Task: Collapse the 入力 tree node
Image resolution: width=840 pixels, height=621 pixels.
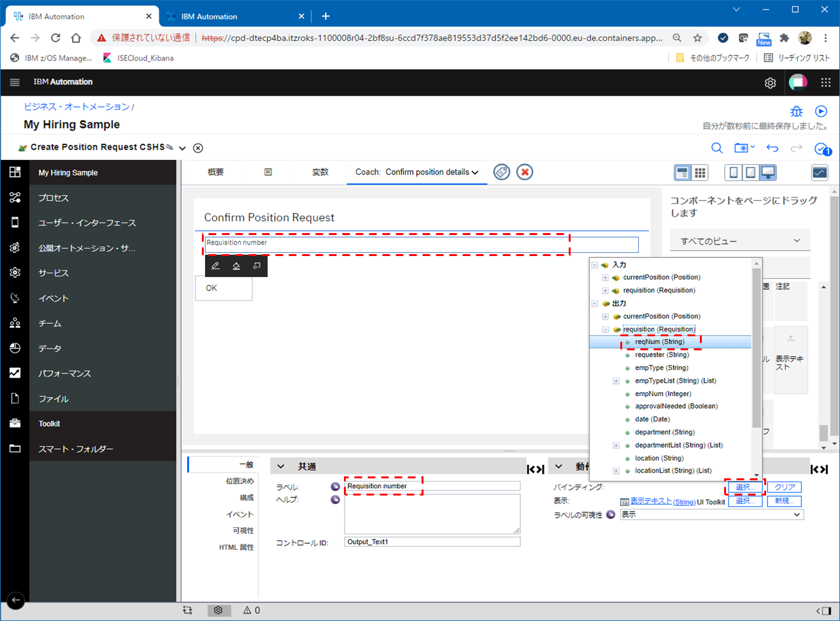Action: pyautogui.click(x=595, y=265)
